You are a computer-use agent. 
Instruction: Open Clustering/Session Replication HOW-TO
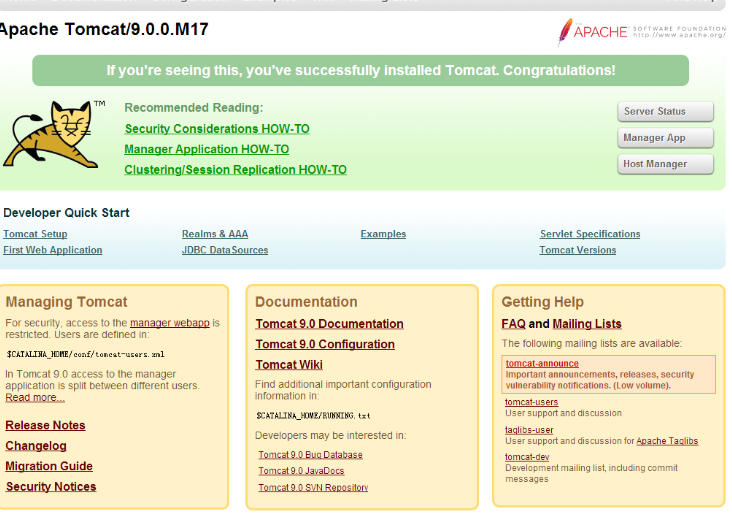(x=235, y=170)
